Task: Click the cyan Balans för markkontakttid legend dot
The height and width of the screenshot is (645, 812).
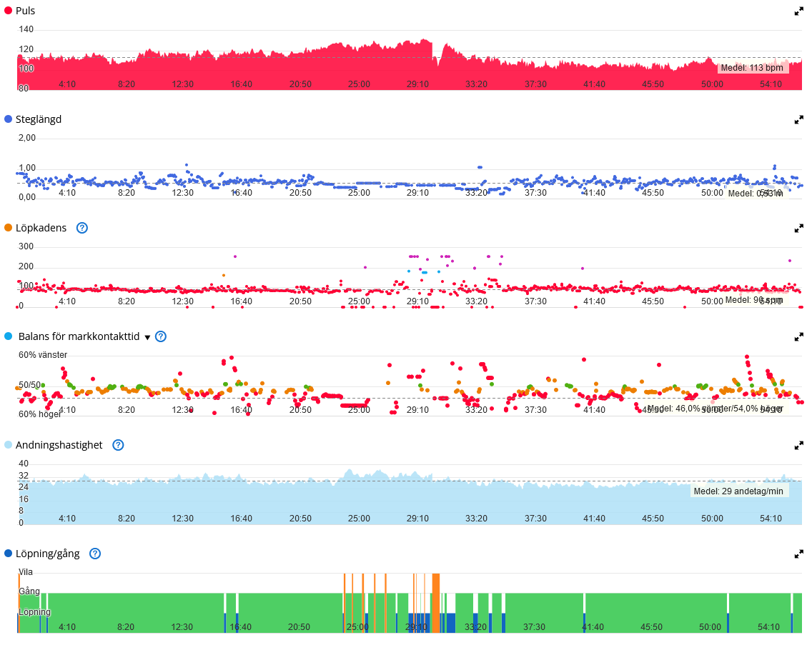Action: point(9,336)
